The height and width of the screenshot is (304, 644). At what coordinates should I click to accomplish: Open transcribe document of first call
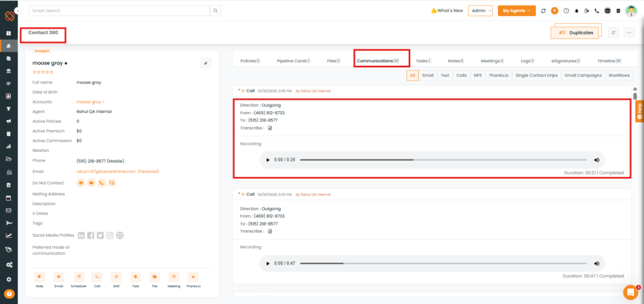click(x=270, y=128)
